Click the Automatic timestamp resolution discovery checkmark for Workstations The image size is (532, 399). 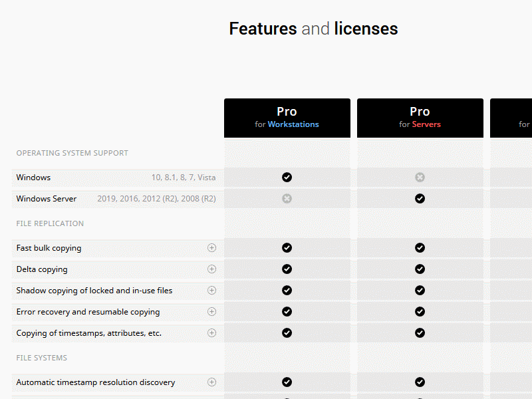click(x=287, y=382)
